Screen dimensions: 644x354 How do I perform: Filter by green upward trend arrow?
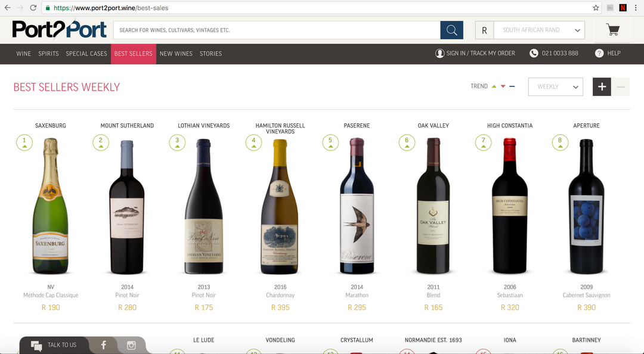pos(494,86)
